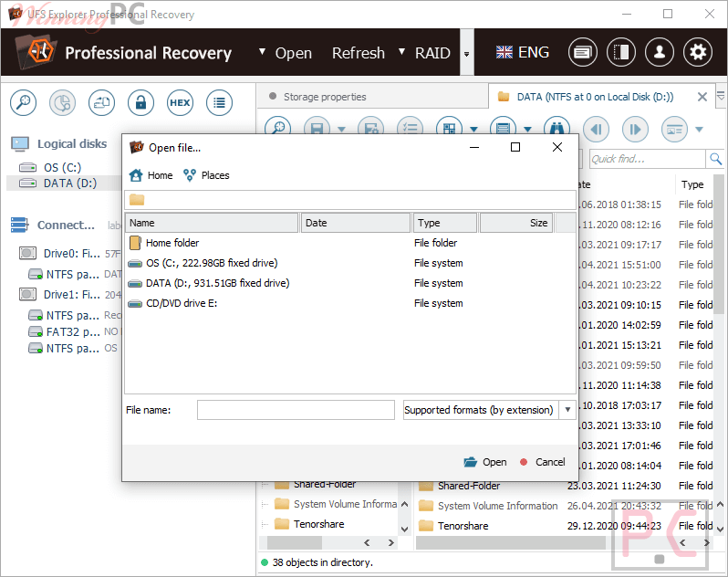Click the next-item arrow icon in toolbar
This screenshot has width=728, height=577.
(635, 129)
